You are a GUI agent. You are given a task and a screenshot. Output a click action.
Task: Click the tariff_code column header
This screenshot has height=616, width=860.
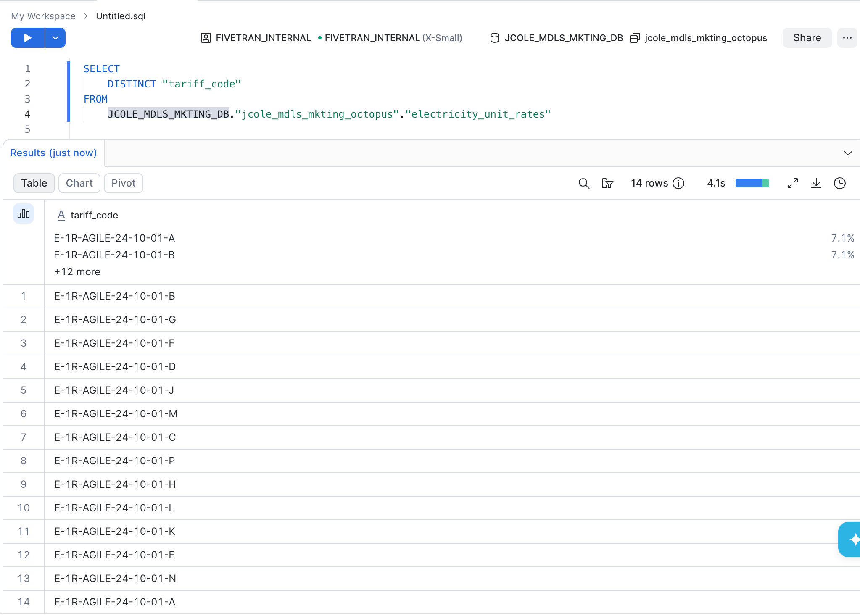94,215
